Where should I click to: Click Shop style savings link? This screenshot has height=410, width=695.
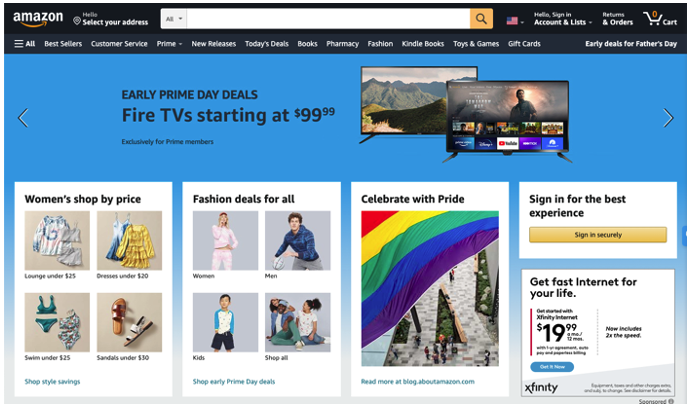pyautogui.click(x=52, y=382)
